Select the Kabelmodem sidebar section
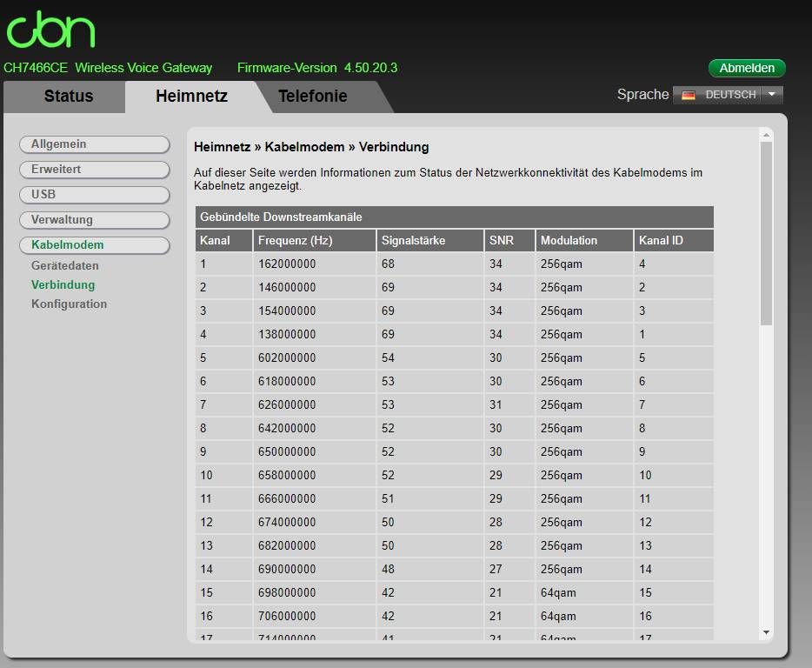 coord(95,244)
